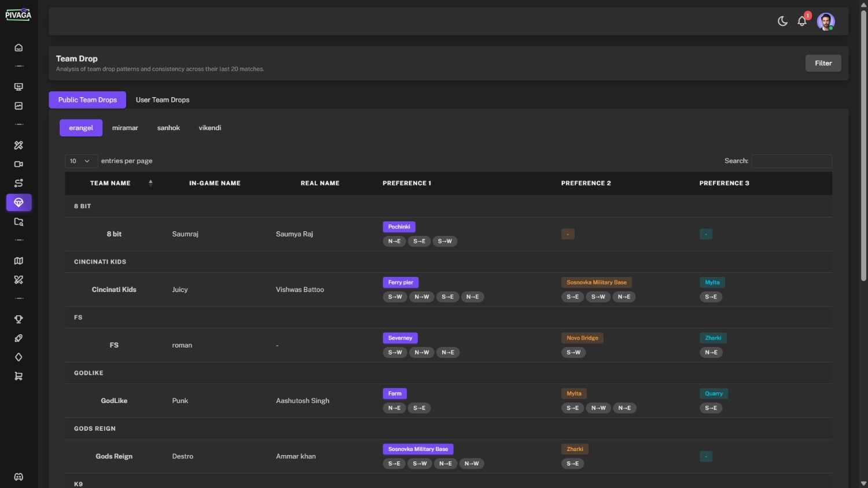868x488 pixels.
Task: Toggle dark mode with moon icon
Action: point(782,21)
